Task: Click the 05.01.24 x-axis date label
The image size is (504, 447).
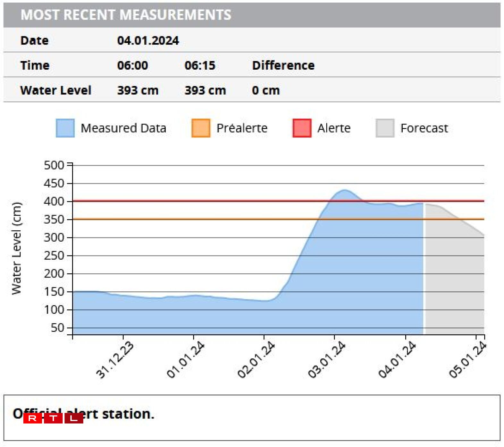Action: (x=467, y=360)
